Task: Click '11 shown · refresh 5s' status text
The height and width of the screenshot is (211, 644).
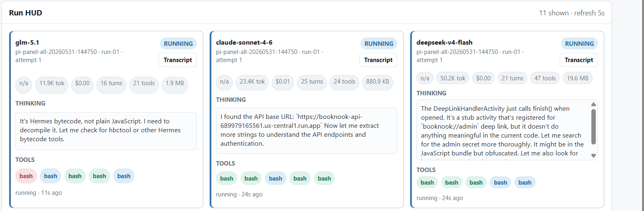Action: click(x=571, y=13)
